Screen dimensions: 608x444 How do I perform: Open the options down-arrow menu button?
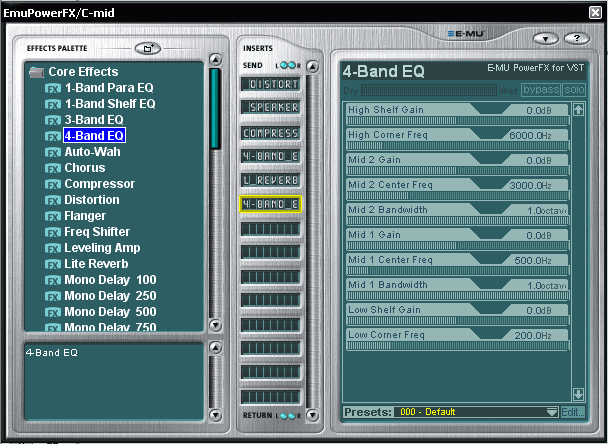click(546, 38)
